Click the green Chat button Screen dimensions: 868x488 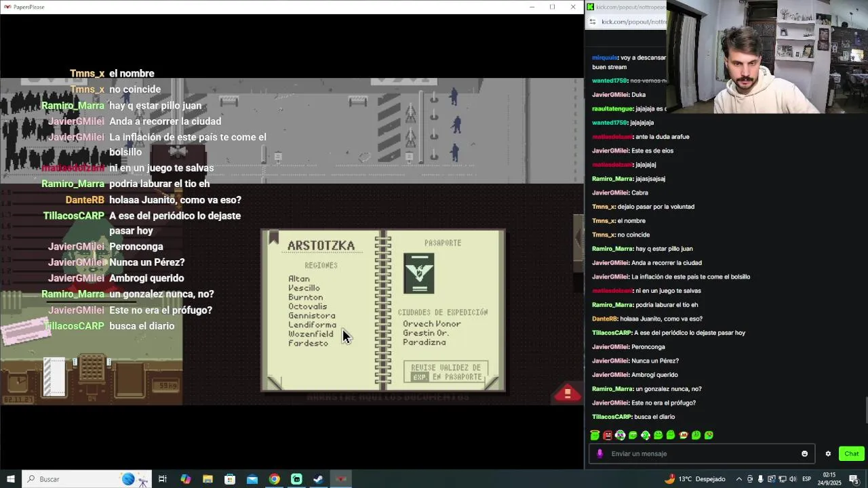(x=852, y=453)
